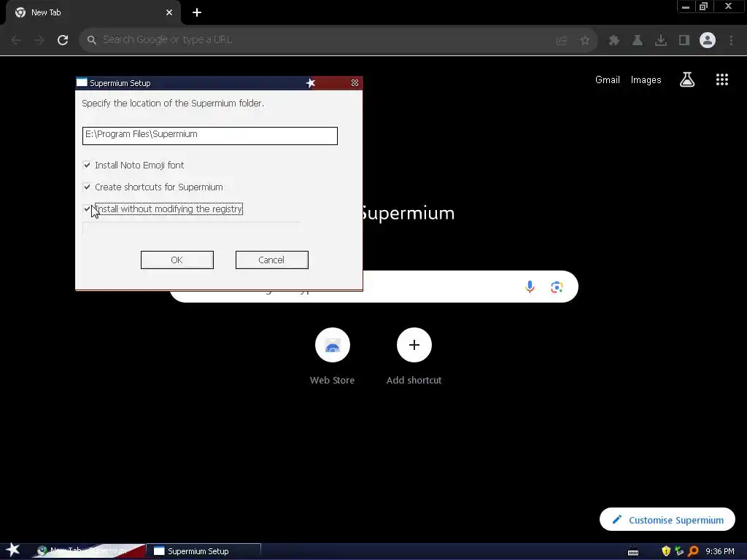The image size is (747, 560).
Task: Go forward using the forward arrow
Action: pyautogui.click(x=39, y=40)
